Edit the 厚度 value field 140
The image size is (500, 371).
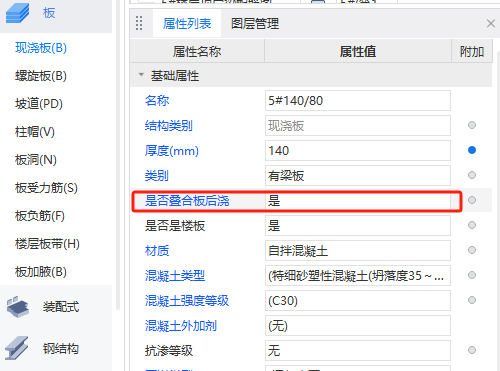click(358, 150)
